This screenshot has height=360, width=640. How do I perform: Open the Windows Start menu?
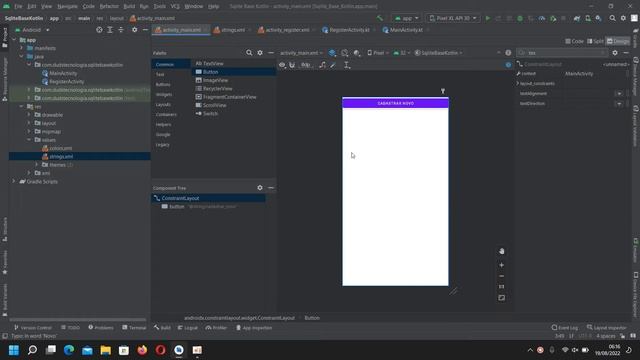click(x=14, y=350)
